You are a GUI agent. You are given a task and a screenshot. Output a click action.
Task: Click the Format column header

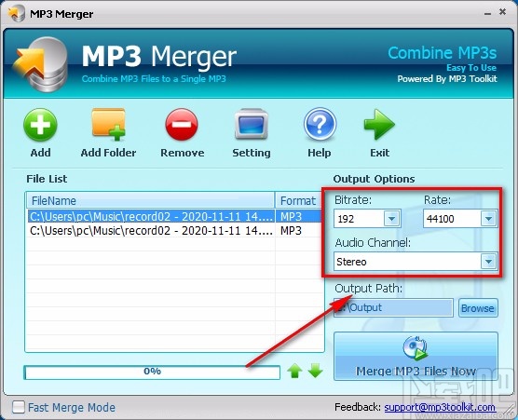(x=298, y=200)
